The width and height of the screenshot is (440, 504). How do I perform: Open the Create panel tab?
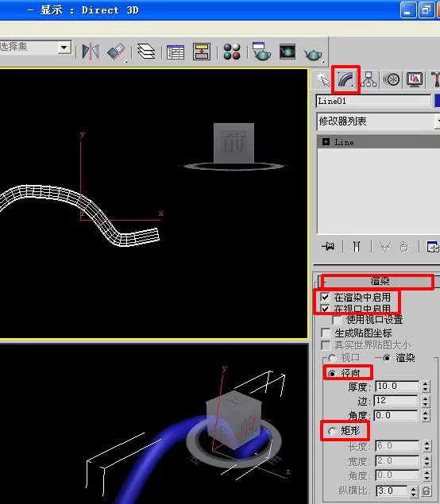pyautogui.click(x=322, y=79)
